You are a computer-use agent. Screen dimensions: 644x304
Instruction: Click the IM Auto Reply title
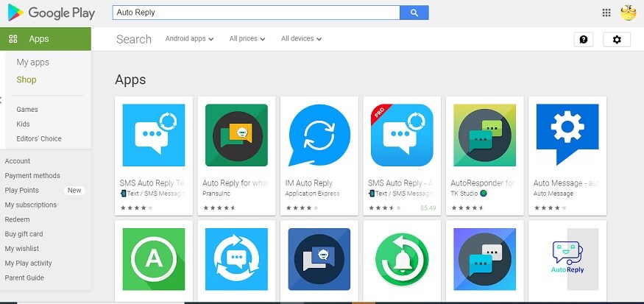[x=309, y=183]
